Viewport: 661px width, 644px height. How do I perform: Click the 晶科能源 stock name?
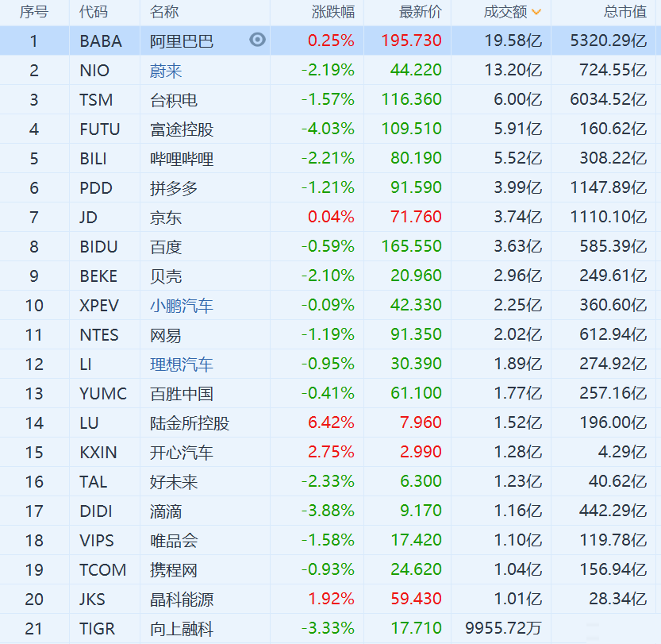click(x=182, y=600)
